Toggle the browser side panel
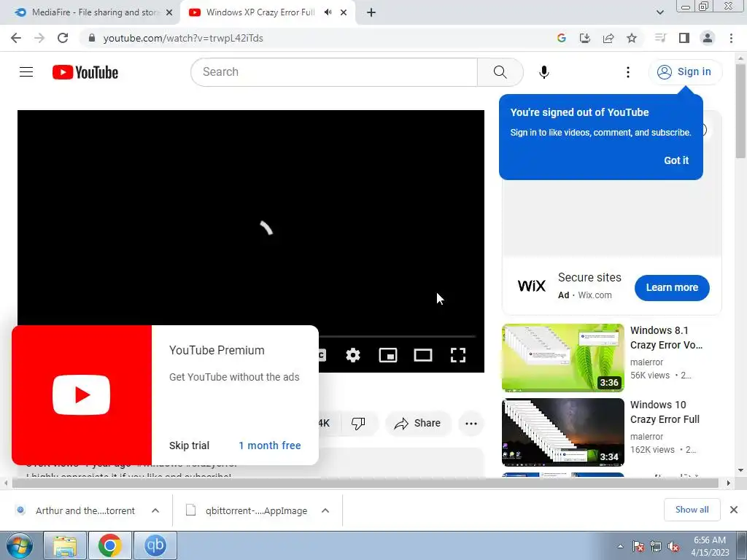The width and height of the screenshot is (747, 560). pyautogui.click(x=684, y=38)
